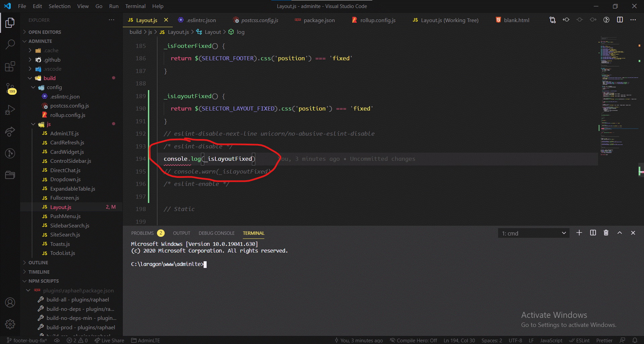Viewport: 644px width, 344px height.
Task: Open the Run and Debug view
Action: pos(10,110)
